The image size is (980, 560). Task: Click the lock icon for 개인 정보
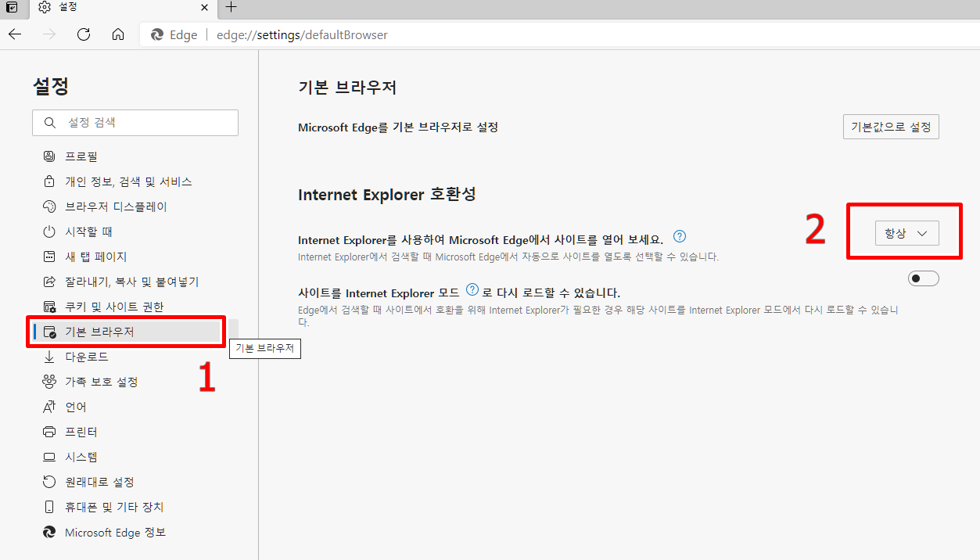tap(49, 181)
